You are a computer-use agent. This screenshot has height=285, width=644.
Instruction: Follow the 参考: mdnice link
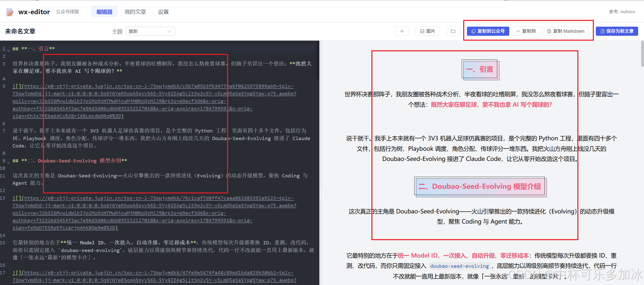pos(622,12)
